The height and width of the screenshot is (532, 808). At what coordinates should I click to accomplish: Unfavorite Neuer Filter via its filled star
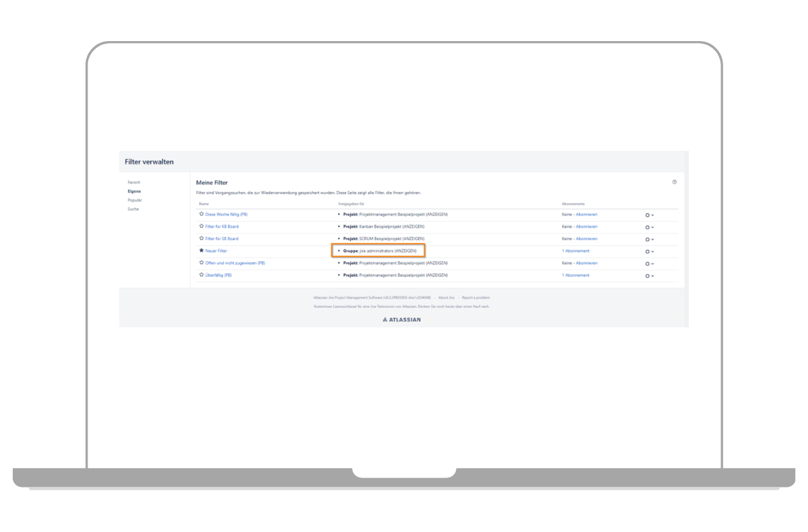[201, 251]
